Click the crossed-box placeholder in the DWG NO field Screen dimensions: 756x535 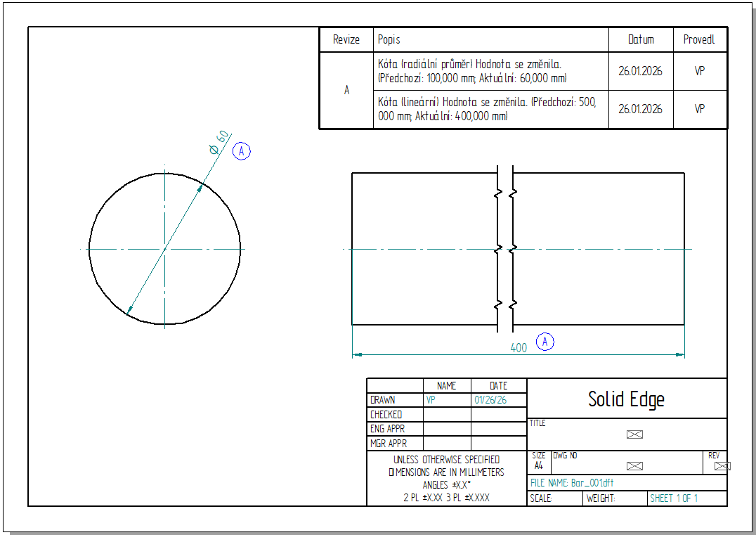coord(634,466)
